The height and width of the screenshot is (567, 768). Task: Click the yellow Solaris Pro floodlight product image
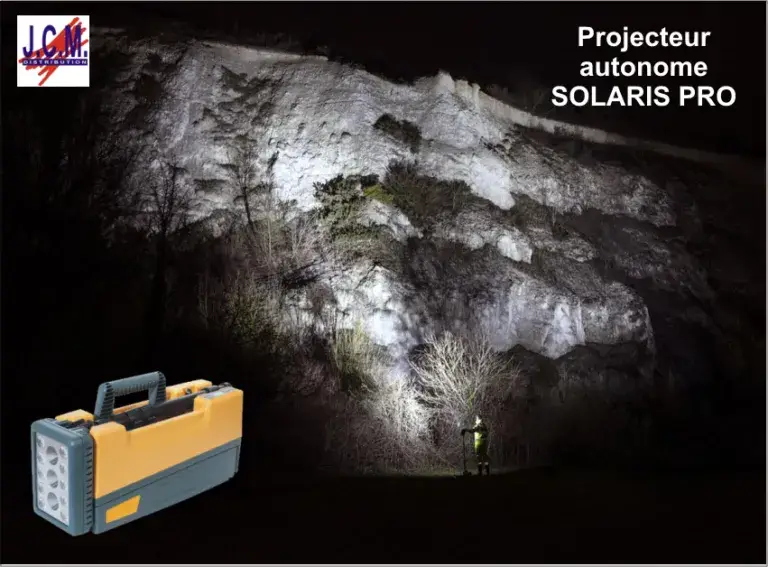click(x=137, y=454)
